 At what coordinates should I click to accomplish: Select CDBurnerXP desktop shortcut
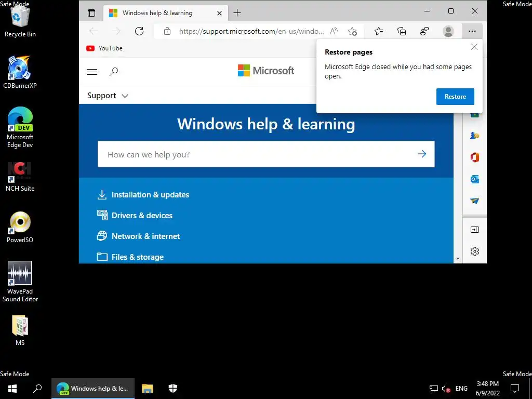point(20,72)
